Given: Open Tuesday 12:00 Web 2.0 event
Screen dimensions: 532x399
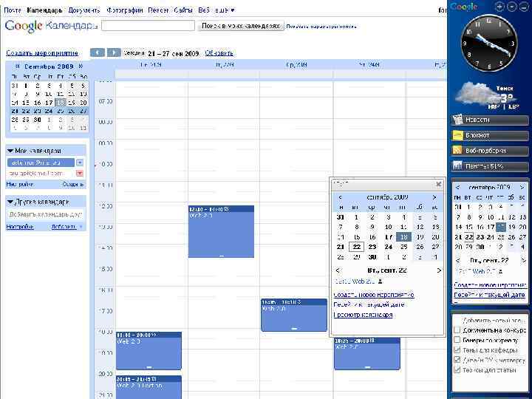Looking at the screenshot, I should [x=221, y=231].
